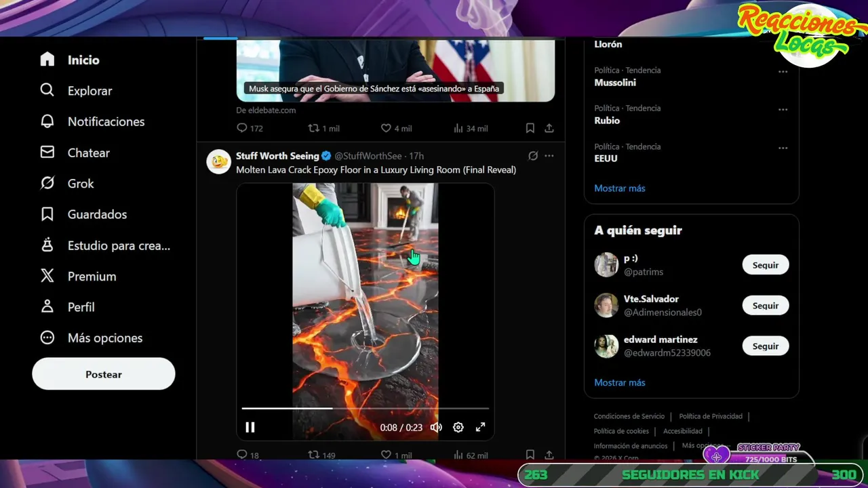Open the EEUU trending topic

tap(606, 159)
